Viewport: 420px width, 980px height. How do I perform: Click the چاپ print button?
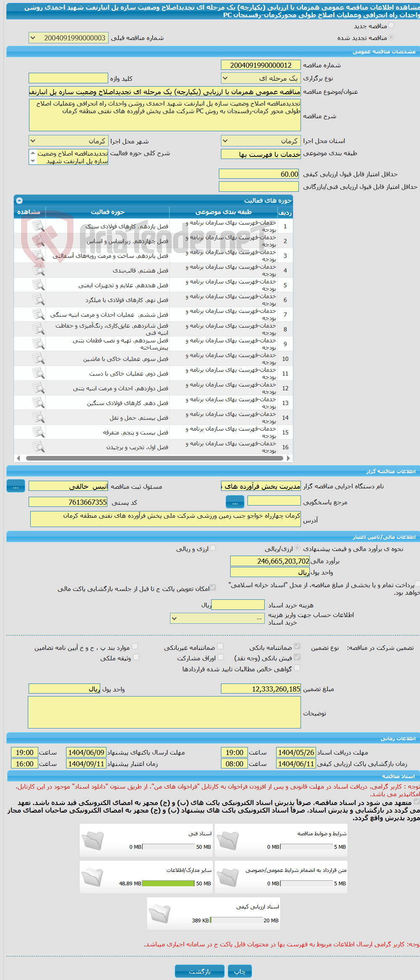tap(240, 971)
